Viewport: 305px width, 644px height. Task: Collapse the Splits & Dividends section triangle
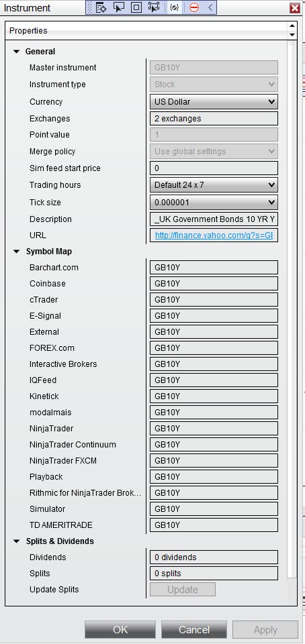click(x=16, y=541)
